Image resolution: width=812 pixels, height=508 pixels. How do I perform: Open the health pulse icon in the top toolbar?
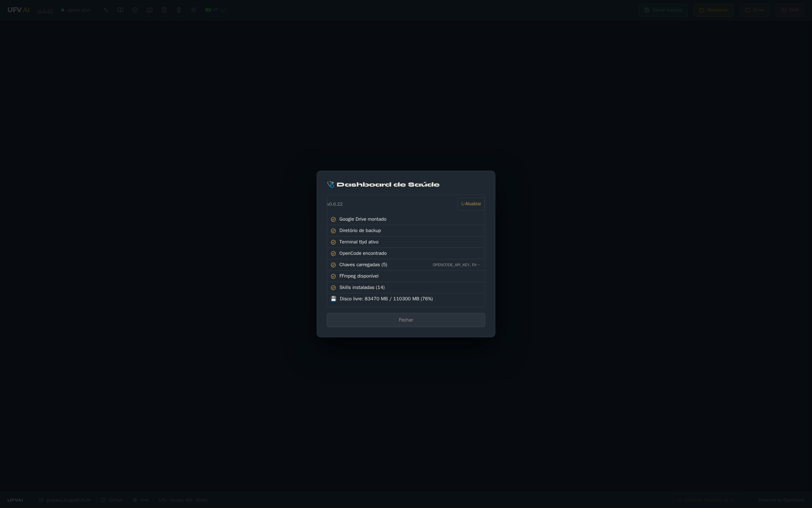tap(106, 10)
